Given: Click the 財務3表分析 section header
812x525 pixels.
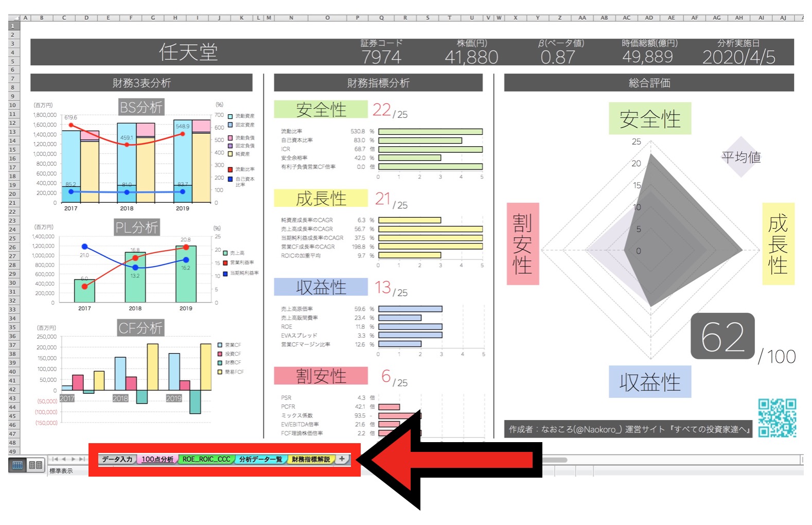Looking at the screenshot, I should coord(142,83).
